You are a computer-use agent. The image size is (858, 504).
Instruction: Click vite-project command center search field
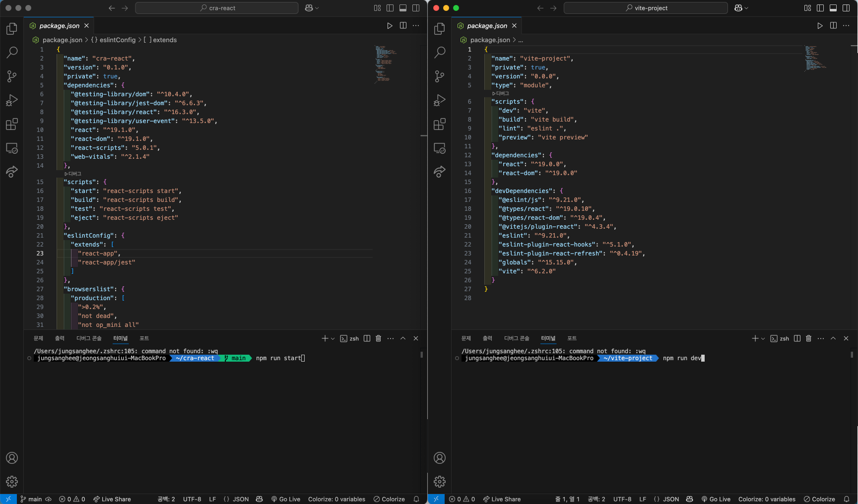click(x=646, y=8)
